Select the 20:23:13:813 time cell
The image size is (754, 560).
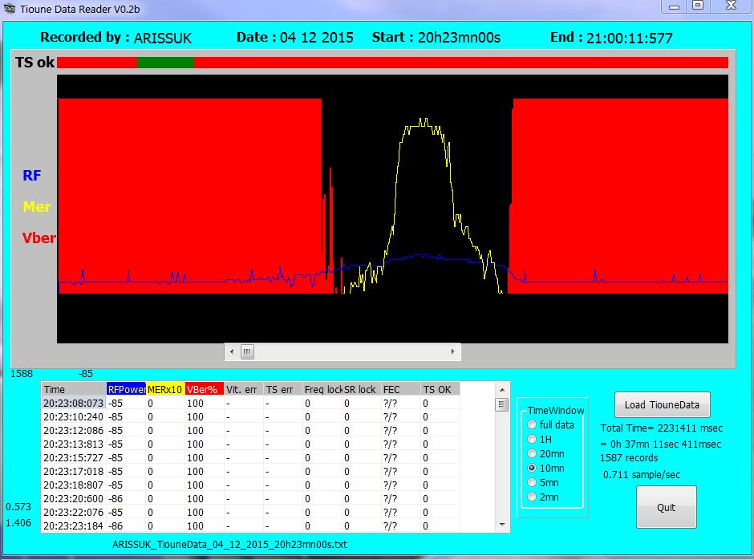74,444
